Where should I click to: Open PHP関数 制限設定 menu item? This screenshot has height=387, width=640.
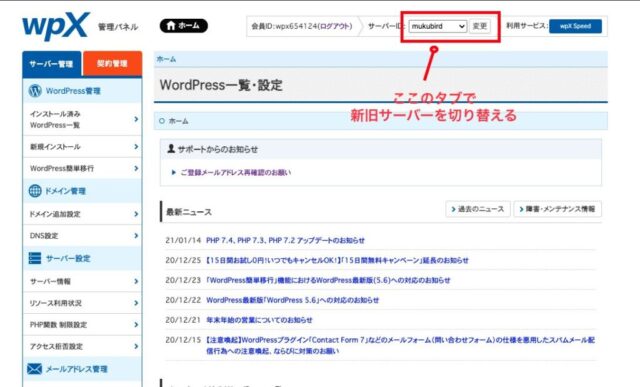pyautogui.click(x=82, y=325)
